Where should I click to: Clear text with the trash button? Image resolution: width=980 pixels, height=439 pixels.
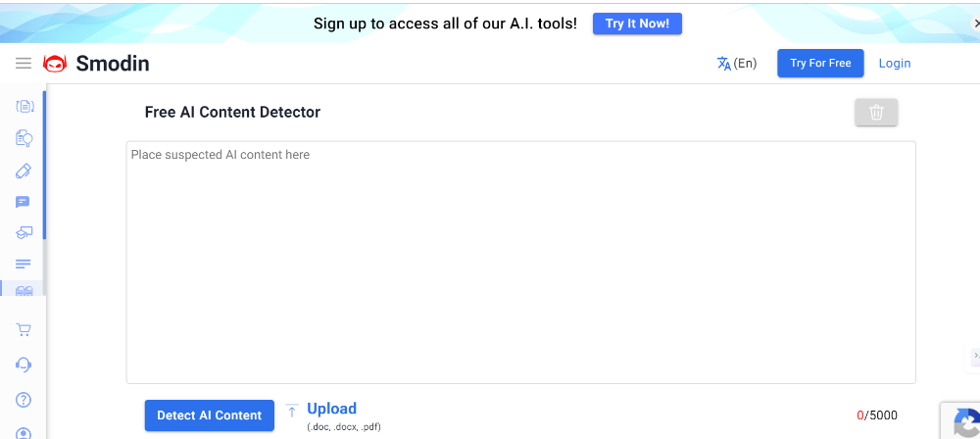point(876,113)
